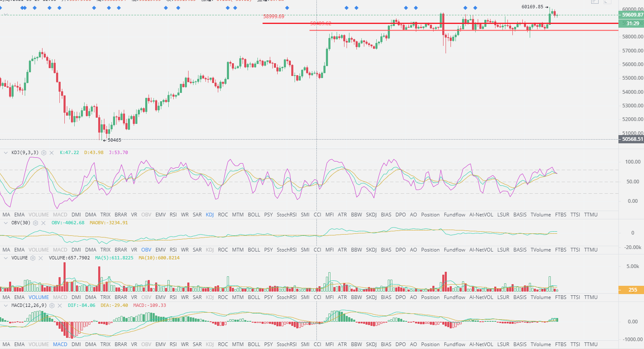Viewport: 644px width, 349px height.
Task: Enable the SAR indicator overlay
Action: pyautogui.click(x=197, y=214)
